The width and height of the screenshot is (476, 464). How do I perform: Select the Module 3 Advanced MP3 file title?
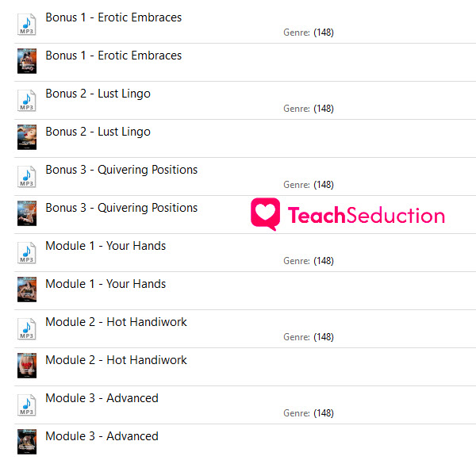pos(102,398)
